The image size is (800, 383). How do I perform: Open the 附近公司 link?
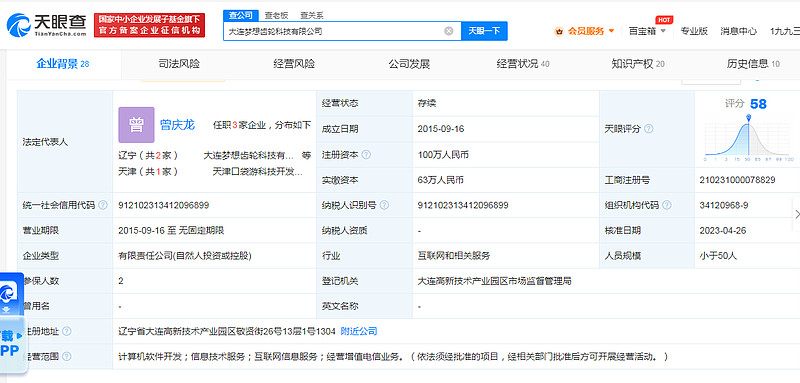[x=359, y=331]
